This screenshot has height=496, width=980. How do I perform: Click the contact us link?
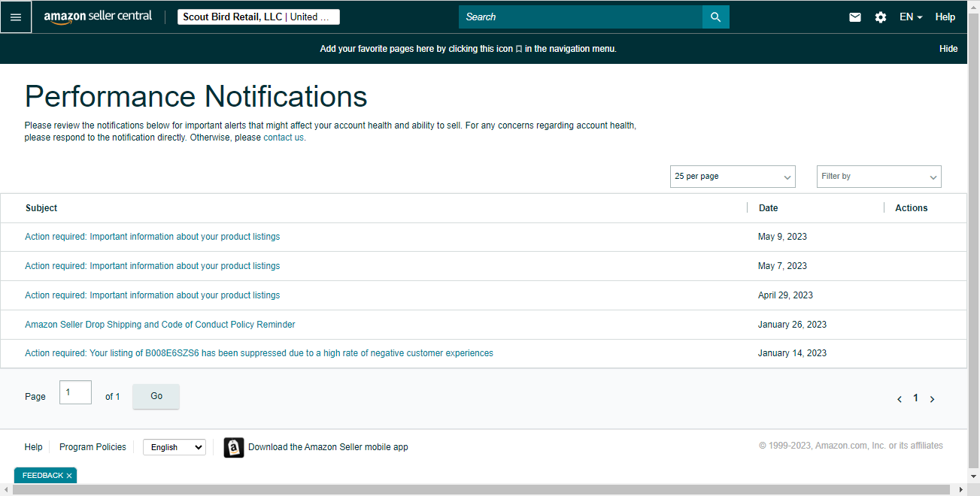pyautogui.click(x=284, y=138)
